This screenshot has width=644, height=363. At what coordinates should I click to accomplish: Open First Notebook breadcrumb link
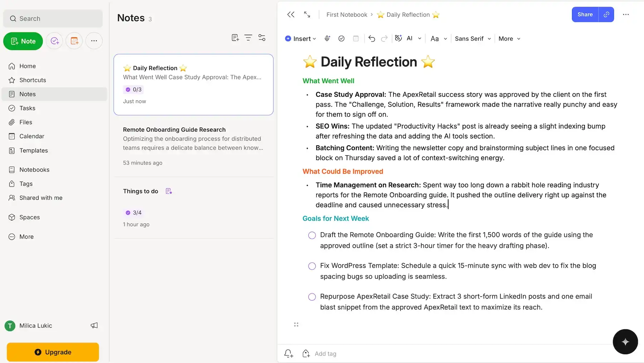[347, 15]
